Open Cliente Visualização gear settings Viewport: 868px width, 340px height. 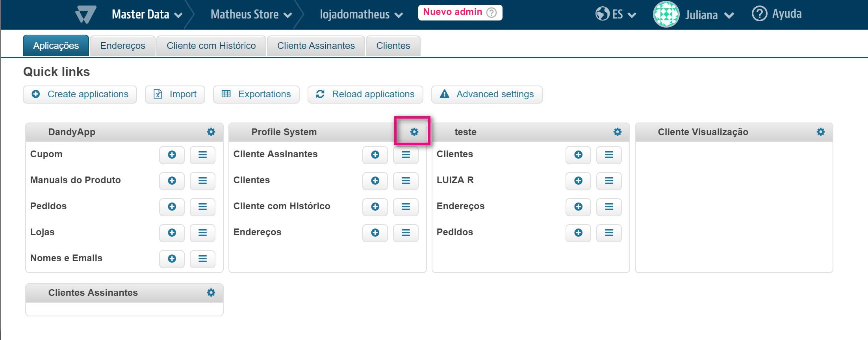pyautogui.click(x=820, y=132)
